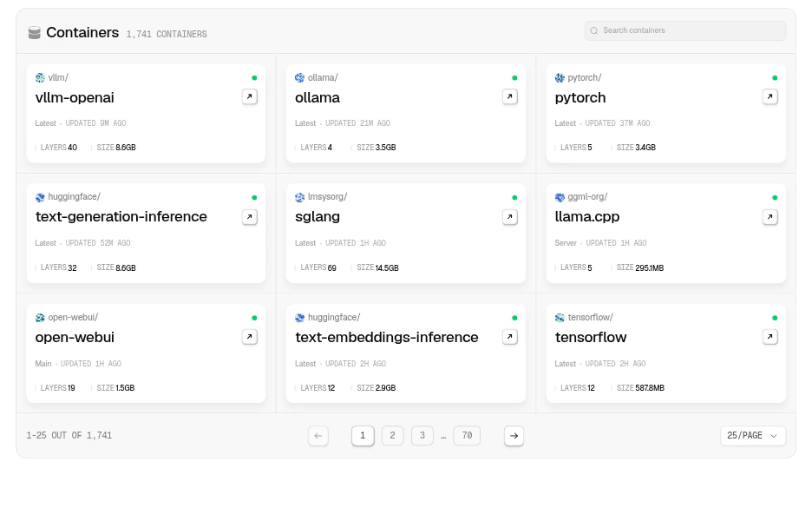Open the sglang container title
Image resolution: width=812 pixels, height=521 pixels.
click(318, 217)
